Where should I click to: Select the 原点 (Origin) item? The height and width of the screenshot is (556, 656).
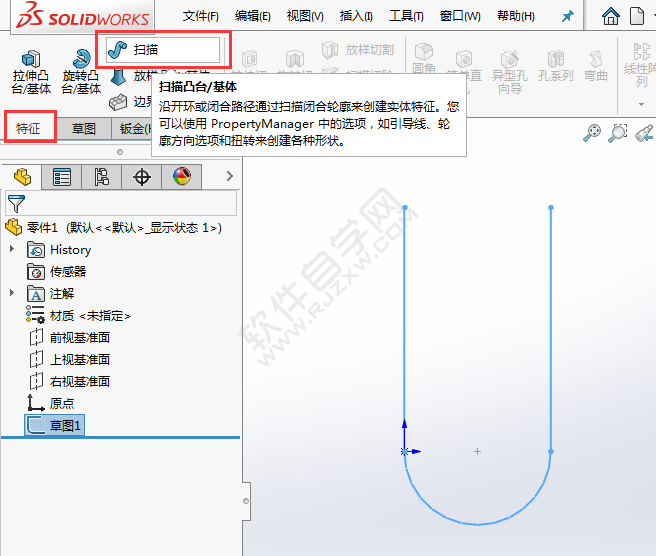point(51,403)
